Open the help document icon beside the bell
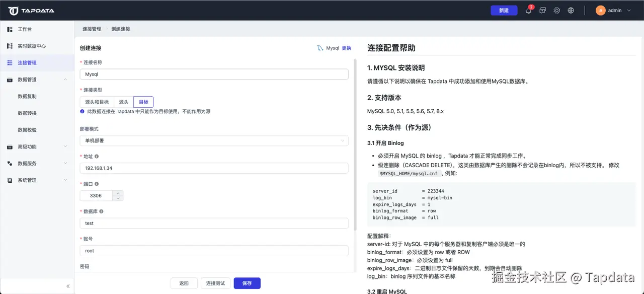Screen dimensions: 644x294 [542, 10]
